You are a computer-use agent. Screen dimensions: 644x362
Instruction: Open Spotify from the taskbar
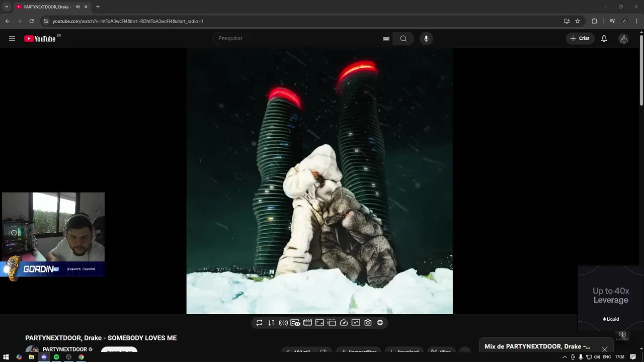[x=56, y=357]
